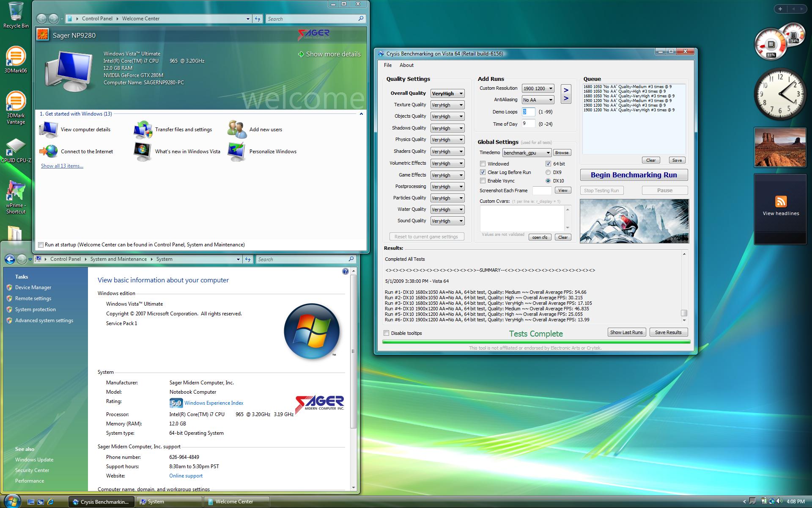Switch to System taskbar item

click(169, 502)
